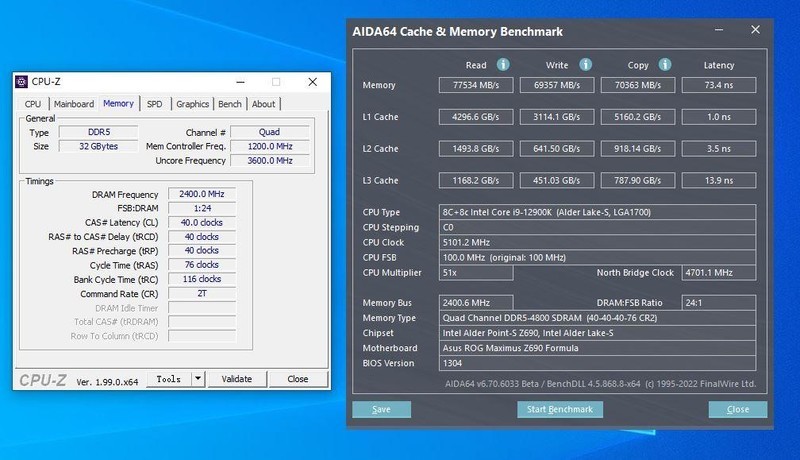The width and height of the screenshot is (800, 460).
Task: Minimize the AIDA64 benchmark window
Action: tap(719, 30)
